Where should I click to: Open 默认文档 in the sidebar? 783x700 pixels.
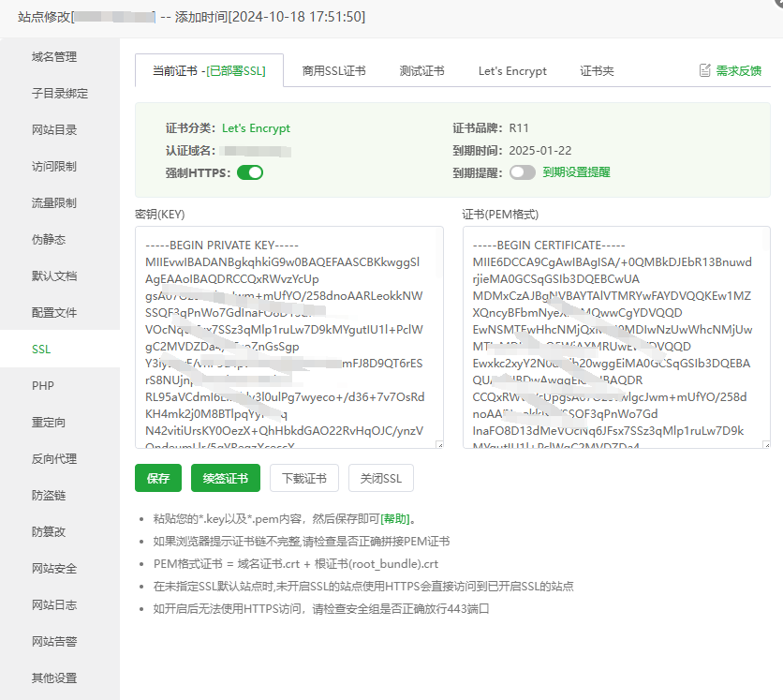coord(54,276)
